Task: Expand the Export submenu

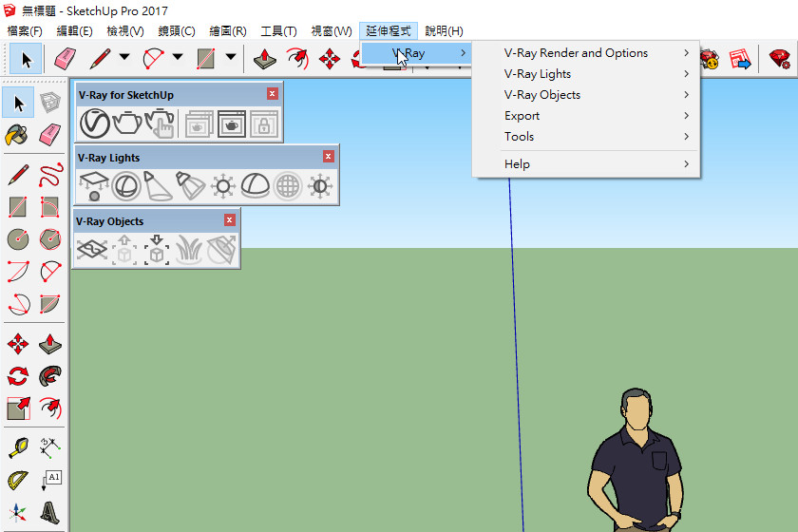Action: 586,116
